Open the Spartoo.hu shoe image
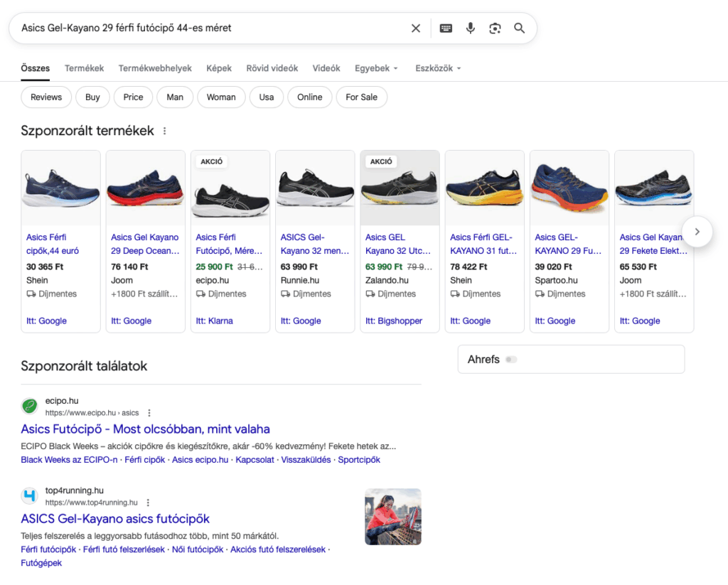 pyautogui.click(x=569, y=188)
